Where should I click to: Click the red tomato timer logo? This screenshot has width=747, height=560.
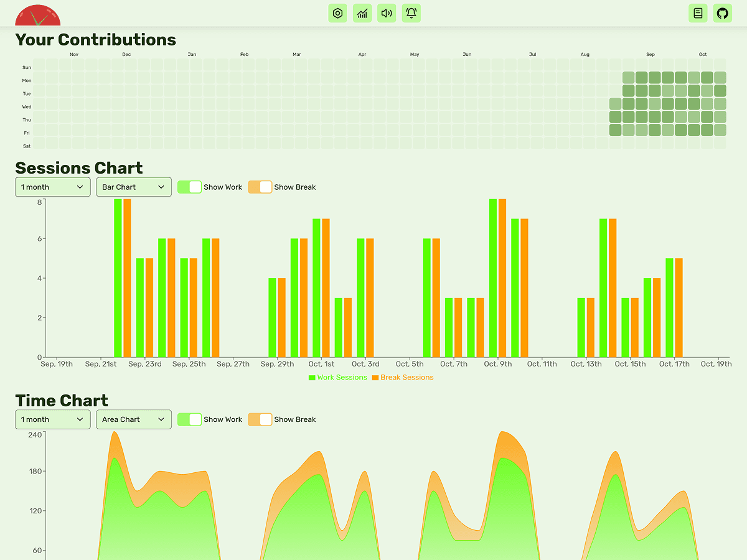38,15
